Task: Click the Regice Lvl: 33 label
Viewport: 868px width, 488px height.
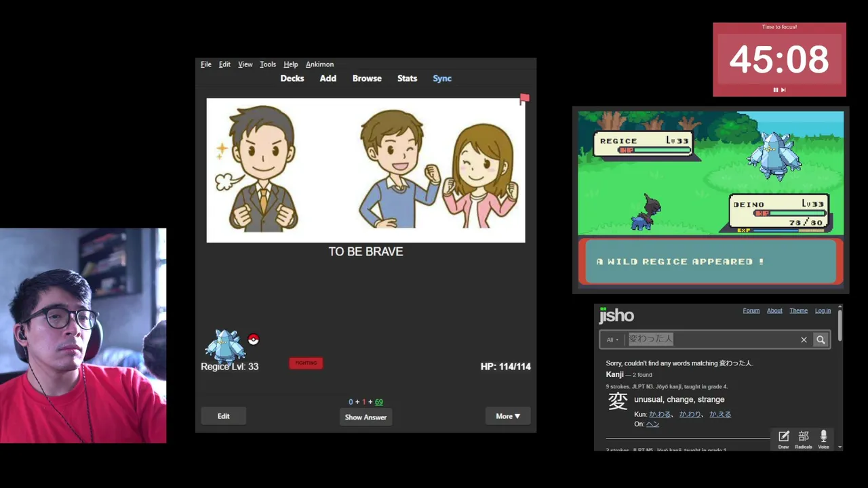Action: pos(229,367)
